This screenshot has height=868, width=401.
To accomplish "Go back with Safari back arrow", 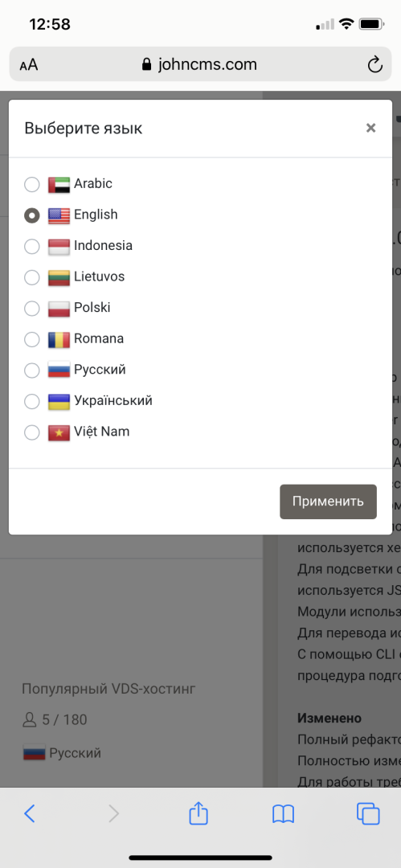I will tap(30, 813).
